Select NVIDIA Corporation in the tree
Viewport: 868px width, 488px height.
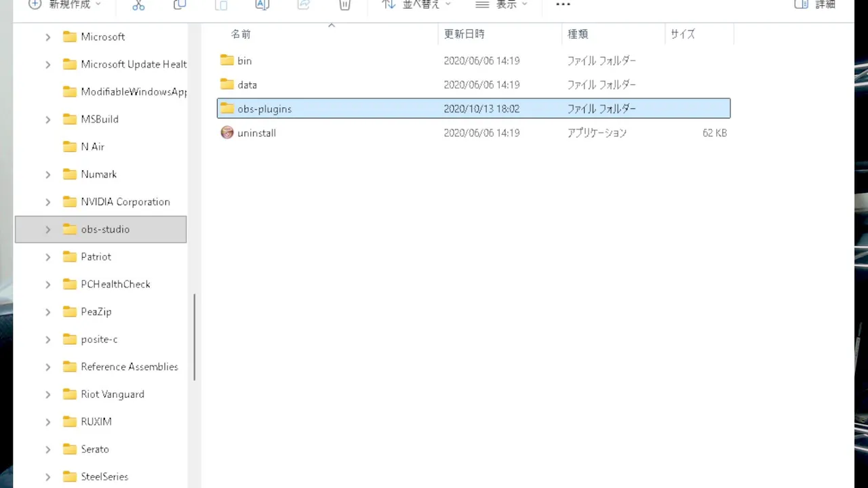(125, 202)
